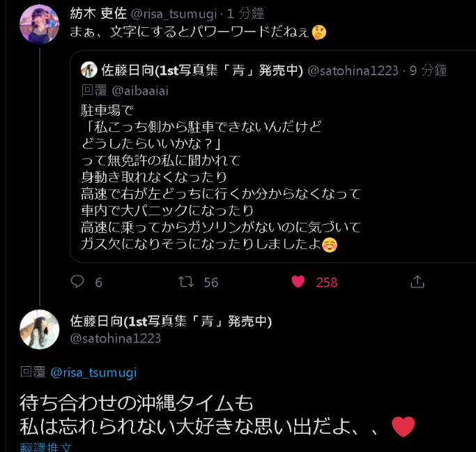Screen dimensions: 476x452
Task: Click 佐藤日向's large avatar in reply
Action: tap(39, 329)
